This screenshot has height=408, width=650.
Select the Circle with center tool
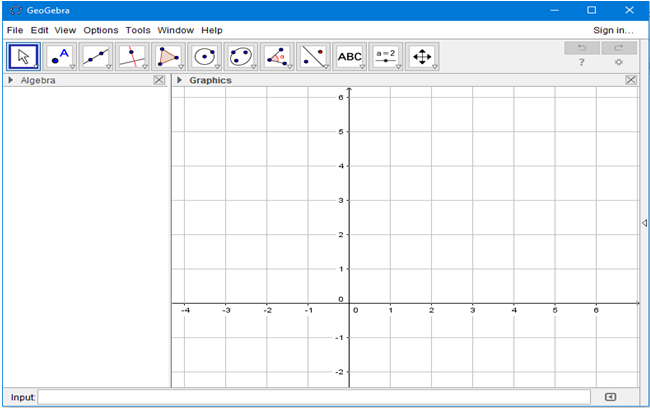[205, 57]
